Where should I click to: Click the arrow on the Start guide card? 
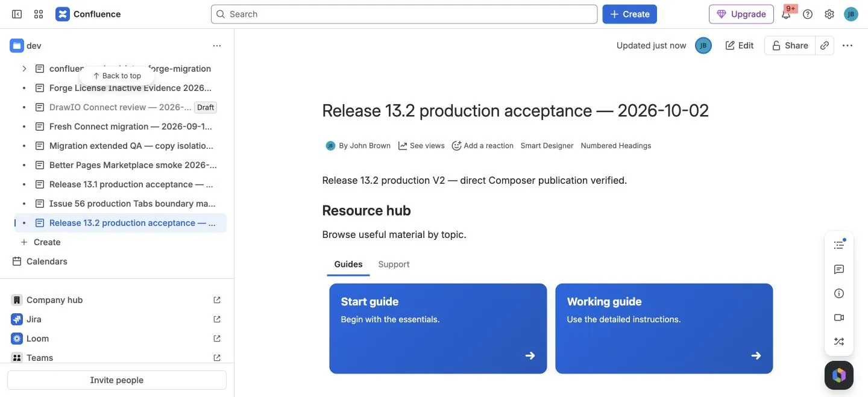pyautogui.click(x=530, y=355)
